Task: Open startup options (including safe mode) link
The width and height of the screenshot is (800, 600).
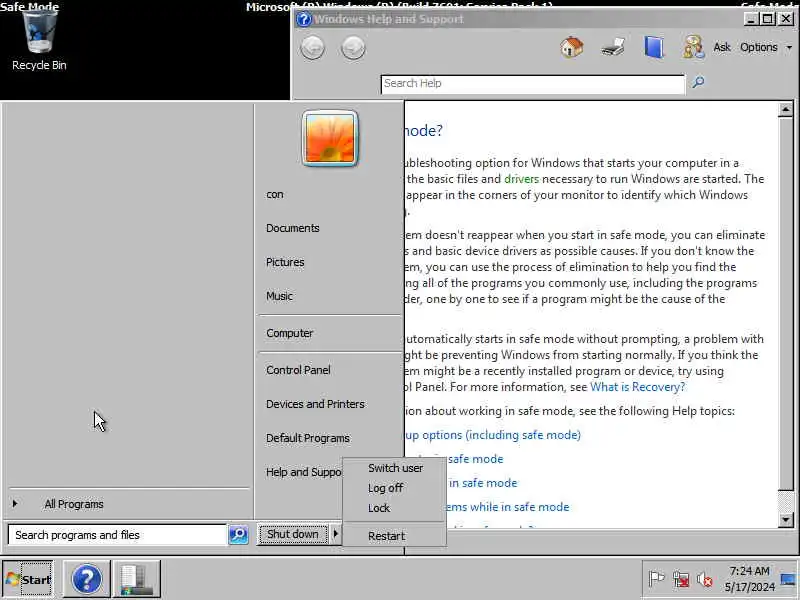Action: (493, 435)
